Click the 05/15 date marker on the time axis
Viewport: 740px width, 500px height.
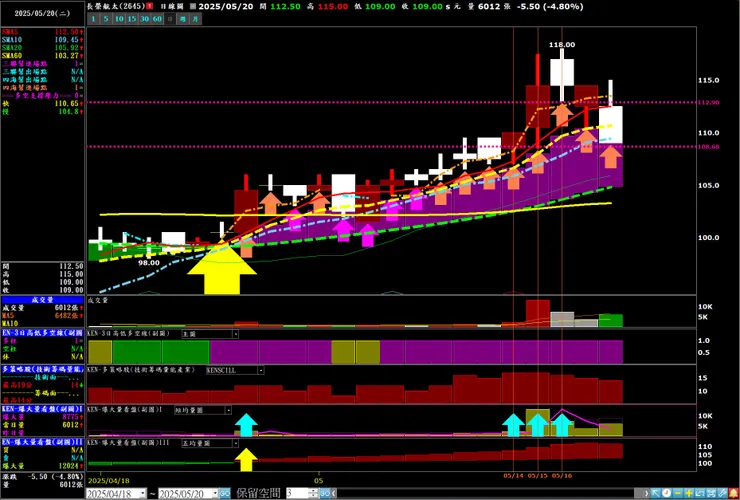click(x=538, y=475)
